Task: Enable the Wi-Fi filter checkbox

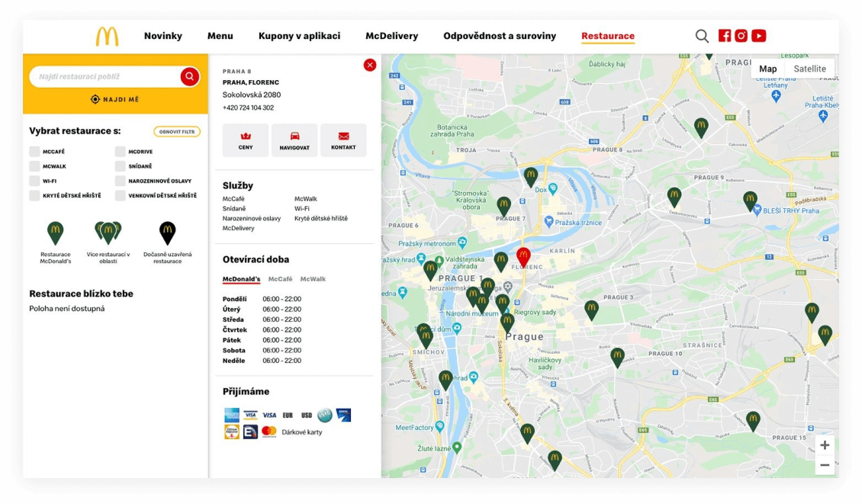Action: [x=34, y=181]
